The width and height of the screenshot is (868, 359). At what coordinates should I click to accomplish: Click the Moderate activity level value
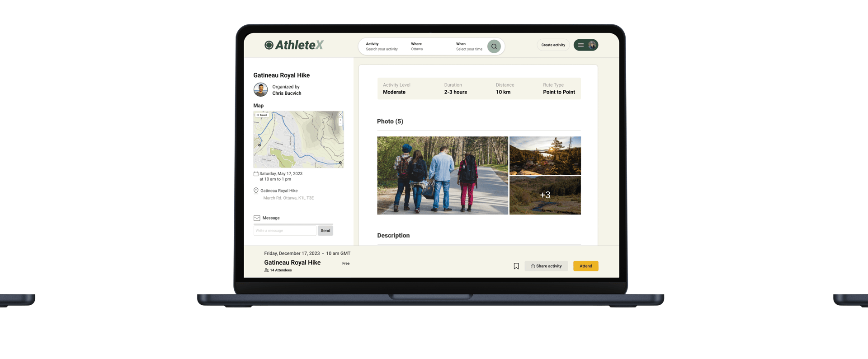tap(394, 92)
